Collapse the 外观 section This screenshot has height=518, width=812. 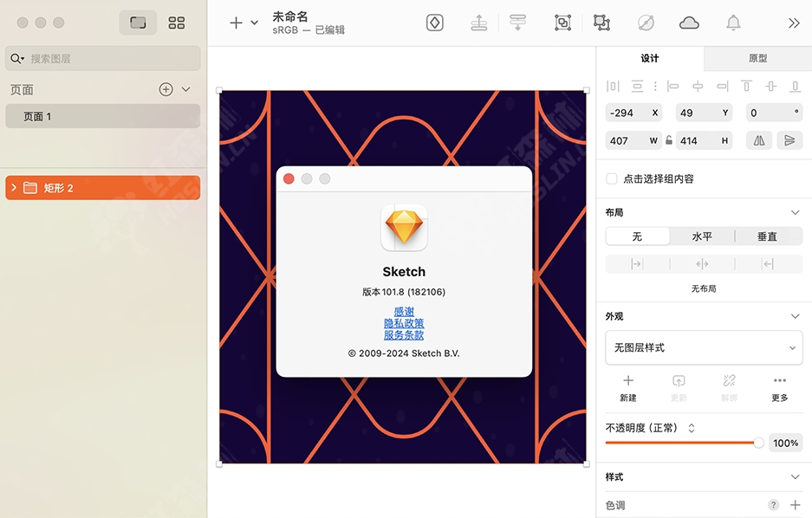(x=795, y=316)
